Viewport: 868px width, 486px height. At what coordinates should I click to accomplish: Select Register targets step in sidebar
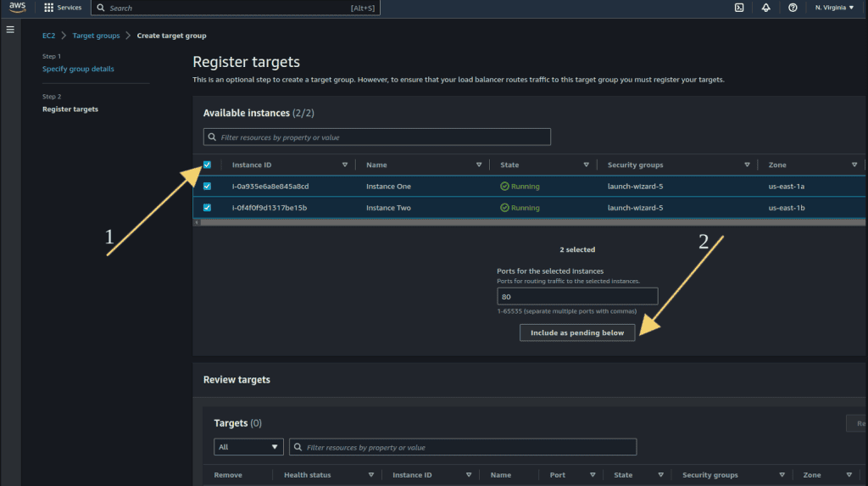(70, 109)
